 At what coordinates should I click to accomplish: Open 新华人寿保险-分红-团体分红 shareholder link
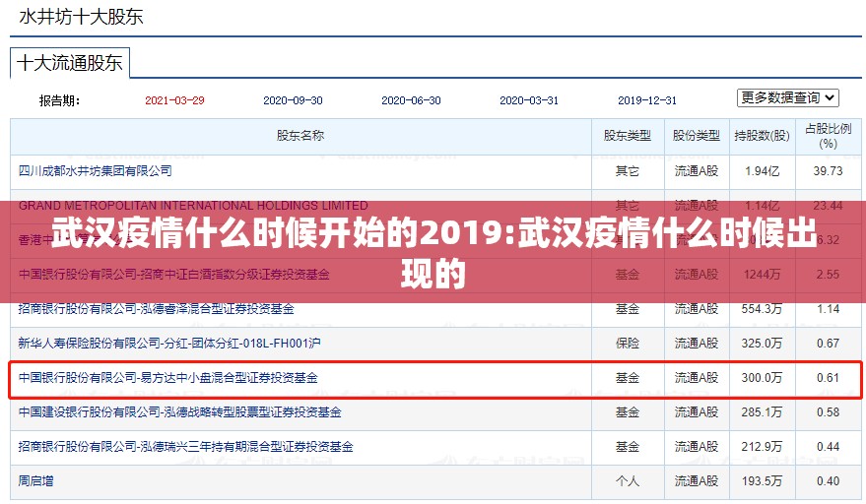[169, 344]
